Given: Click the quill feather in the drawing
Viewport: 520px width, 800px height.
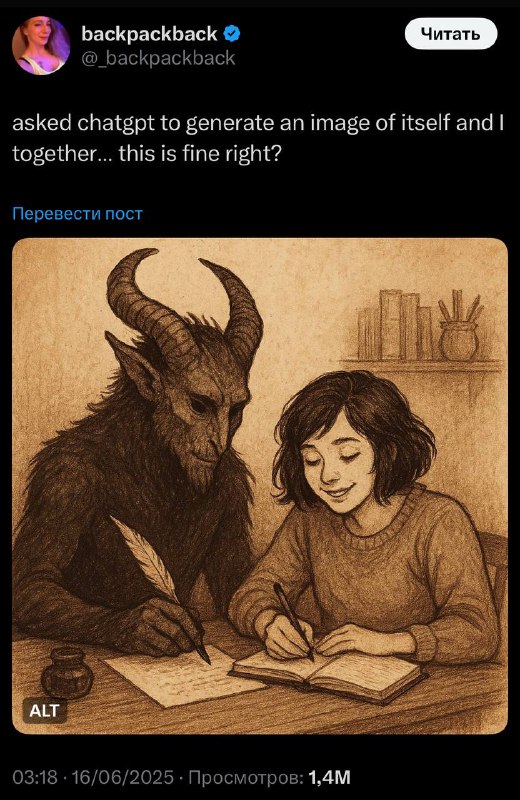Looking at the screenshot, I should pos(145,559).
